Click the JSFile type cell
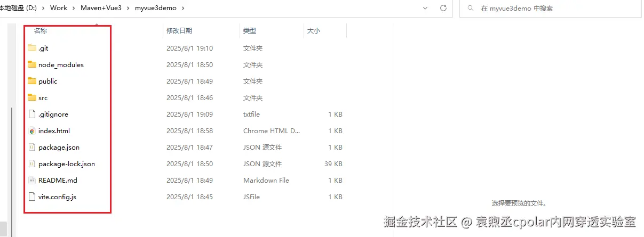The width and height of the screenshot is (644, 237). pos(251,197)
